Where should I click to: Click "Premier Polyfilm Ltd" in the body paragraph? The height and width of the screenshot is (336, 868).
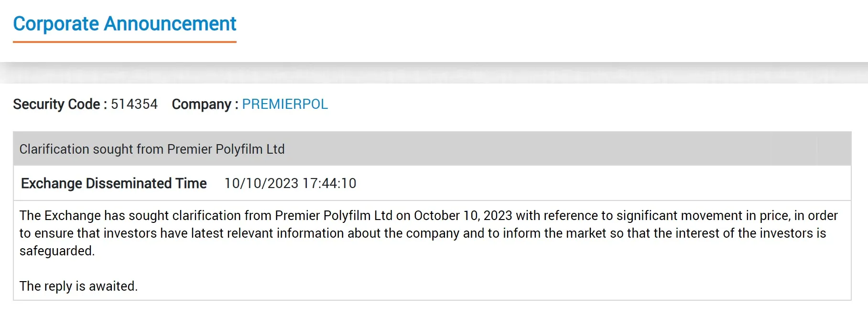pyautogui.click(x=334, y=215)
